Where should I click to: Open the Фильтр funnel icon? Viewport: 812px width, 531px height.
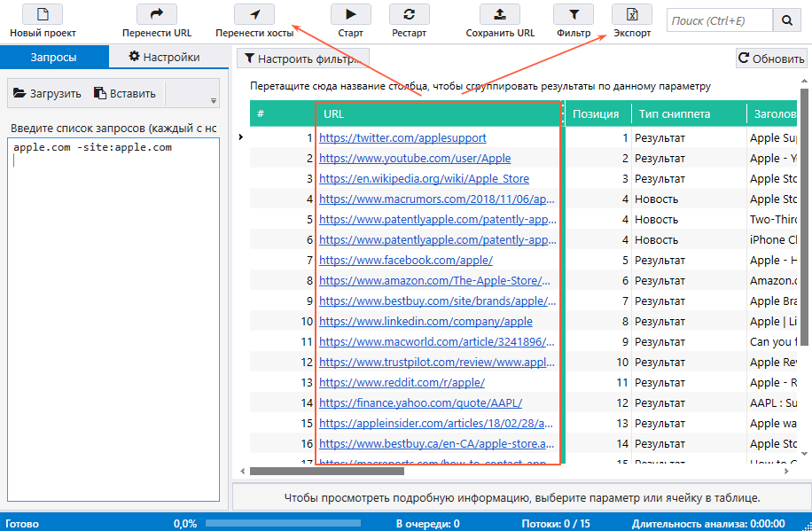click(574, 14)
